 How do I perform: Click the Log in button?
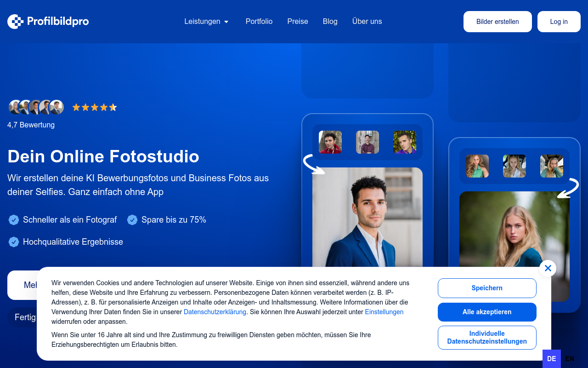point(559,22)
